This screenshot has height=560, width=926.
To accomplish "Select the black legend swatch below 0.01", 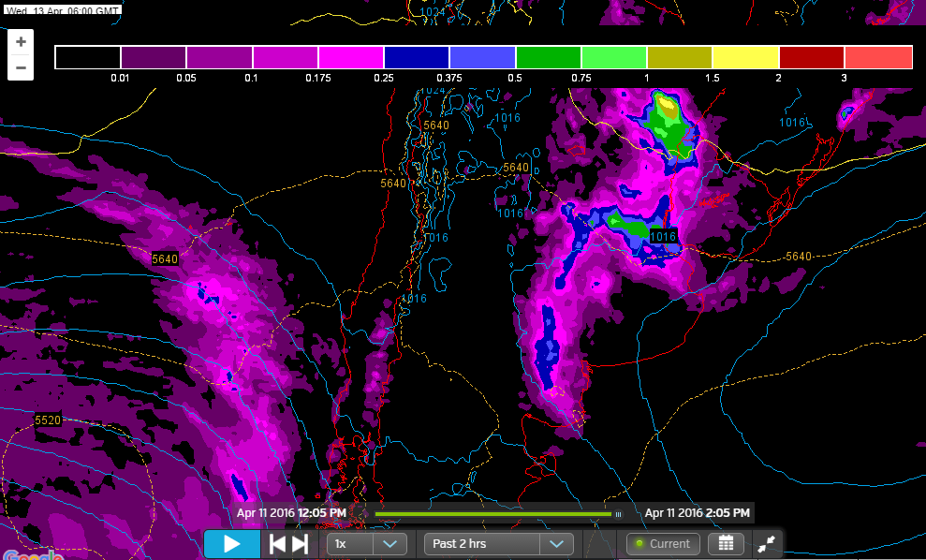I will coord(88,57).
